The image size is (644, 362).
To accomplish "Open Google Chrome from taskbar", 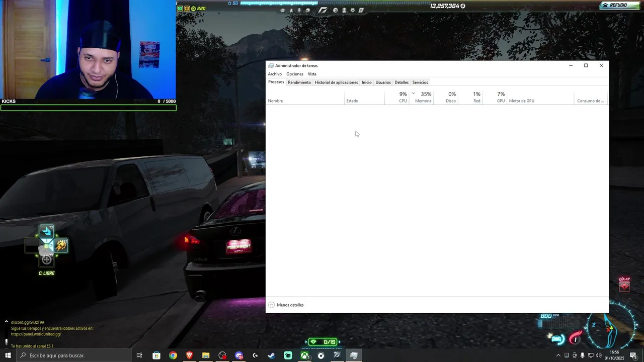I will tap(173, 355).
